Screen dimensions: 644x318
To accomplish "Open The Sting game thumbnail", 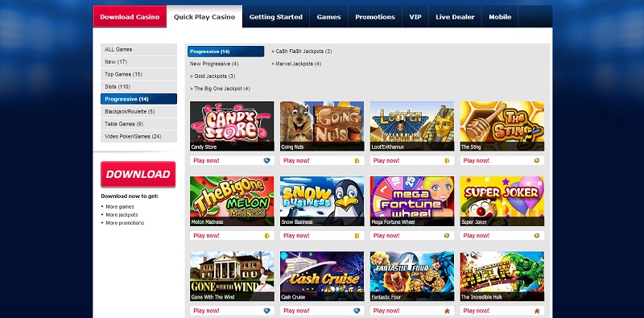I will (x=502, y=126).
